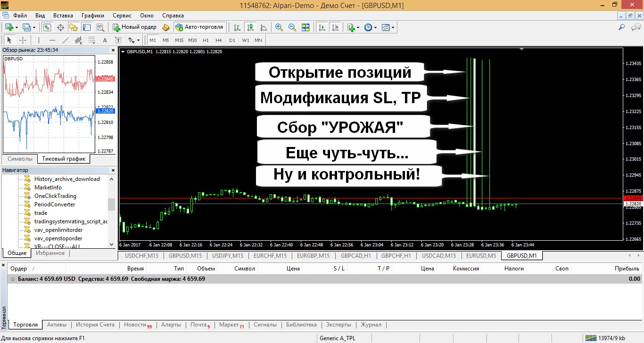Open the Strategy Tester icon

[100, 27]
